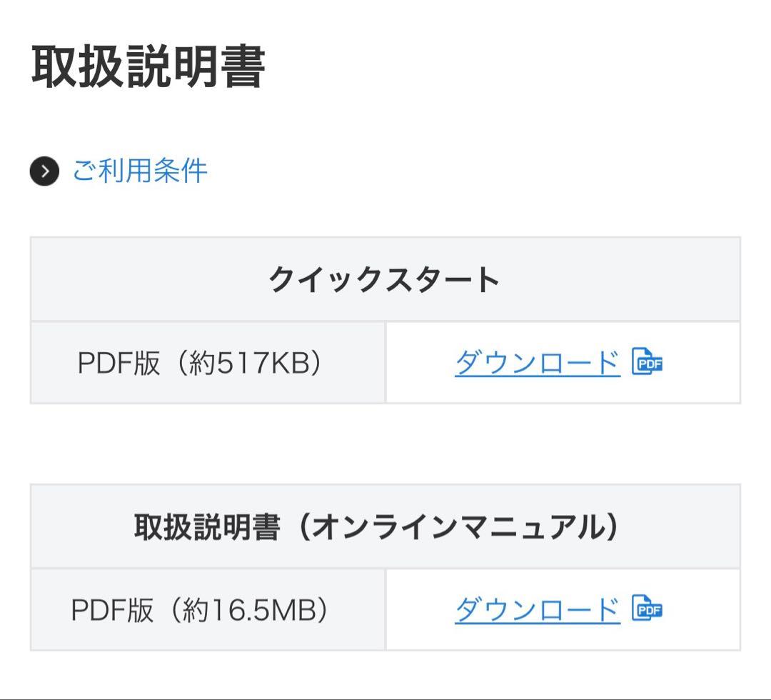This screenshot has height=700, width=771.
Task: Select the クイックスタート table header
Action: 385,279
